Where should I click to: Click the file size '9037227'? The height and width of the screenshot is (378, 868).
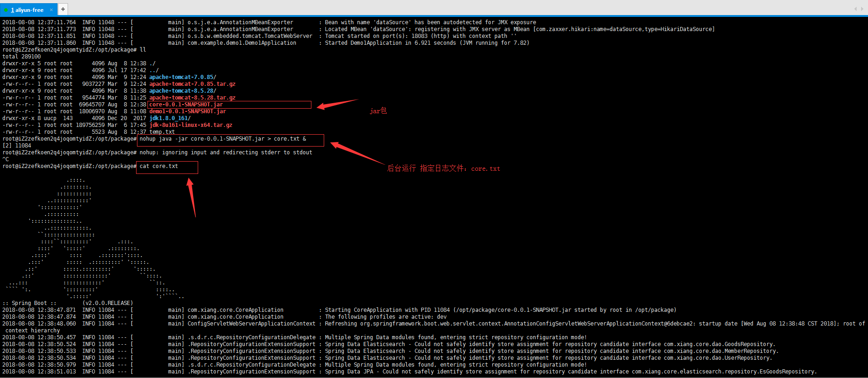[93, 84]
